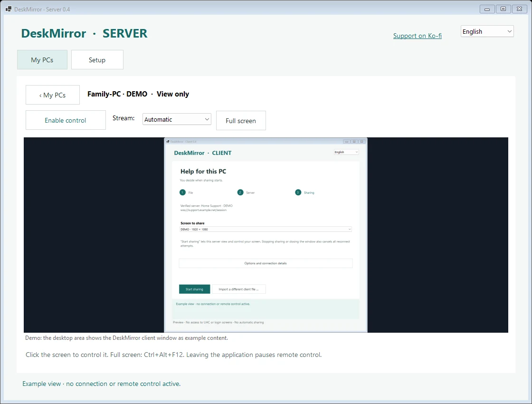Click the DeskMirror app icon in the title bar

point(9,9)
